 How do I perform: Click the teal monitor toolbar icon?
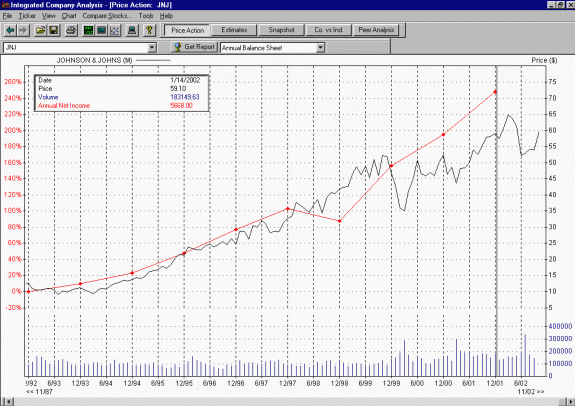tap(102, 30)
